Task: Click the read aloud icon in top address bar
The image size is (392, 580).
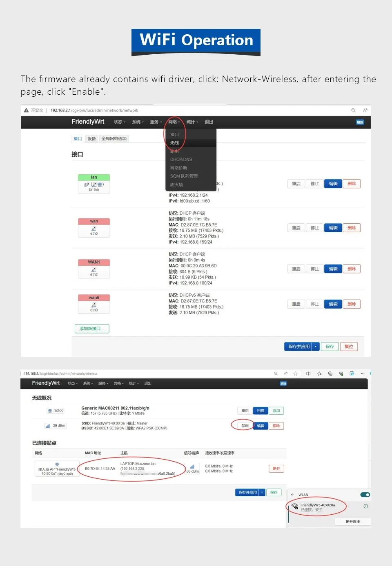Action: 365,110
